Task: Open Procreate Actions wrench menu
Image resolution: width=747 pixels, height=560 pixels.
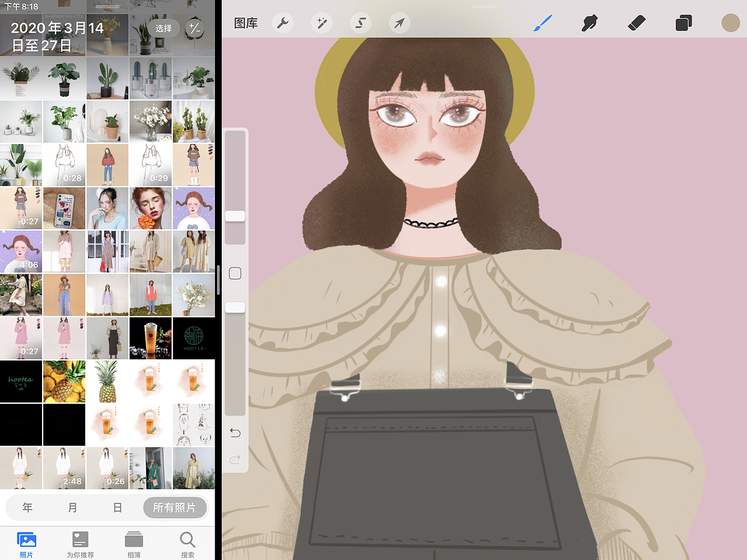Action: pyautogui.click(x=282, y=23)
